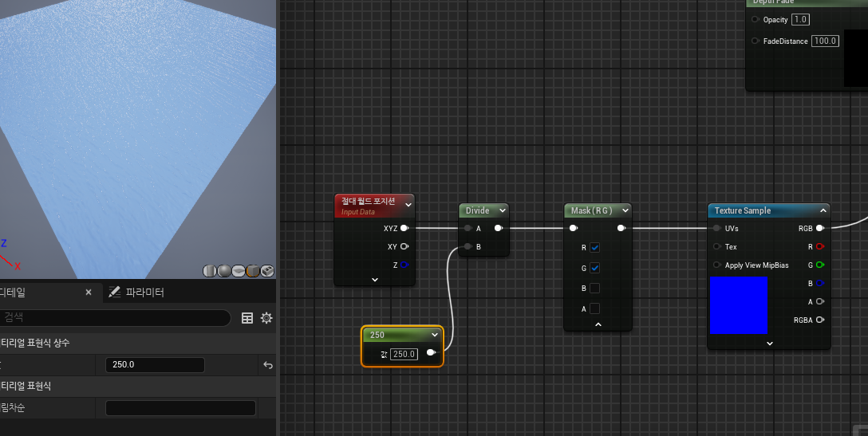This screenshot has width=868, height=436.
Task: Uncheck the G channel in Mask node
Action: point(594,268)
